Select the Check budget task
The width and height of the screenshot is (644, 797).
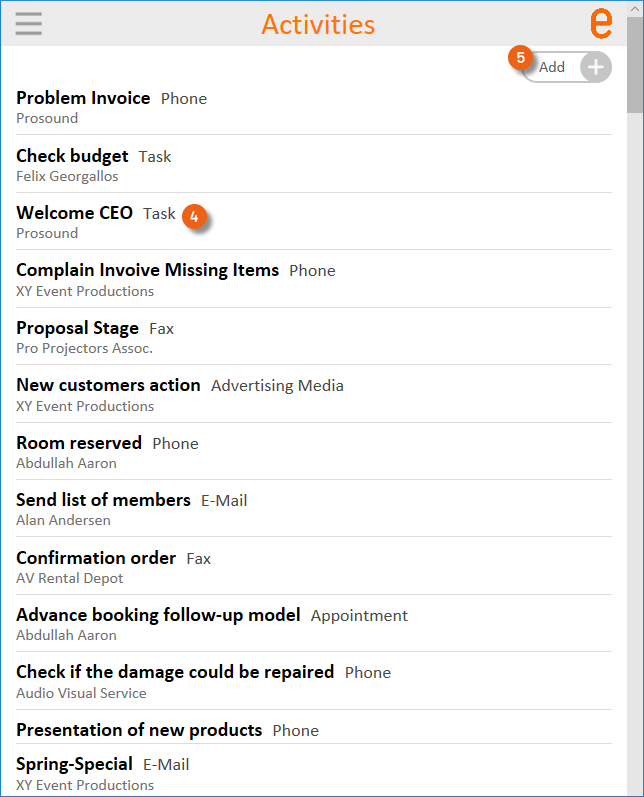click(72, 156)
